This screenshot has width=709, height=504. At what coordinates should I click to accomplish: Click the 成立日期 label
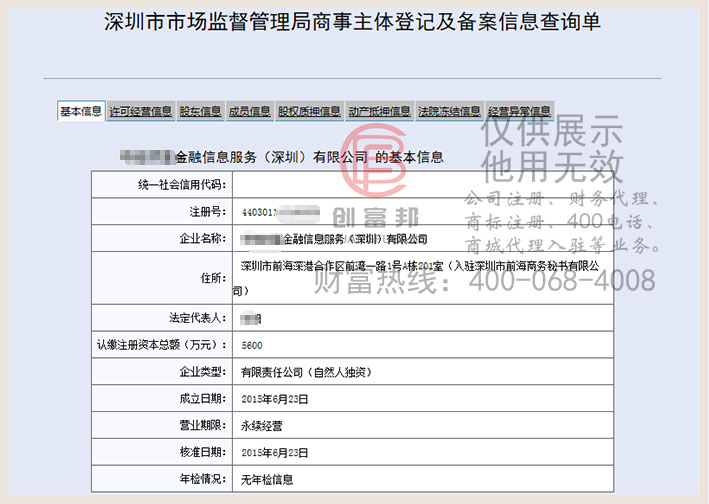tap(203, 398)
